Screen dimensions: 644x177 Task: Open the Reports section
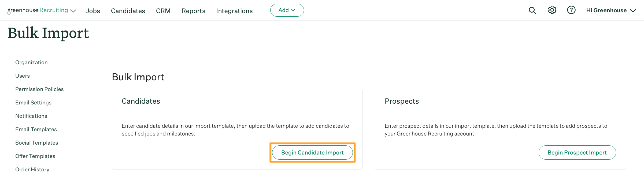(x=193, y=11)
